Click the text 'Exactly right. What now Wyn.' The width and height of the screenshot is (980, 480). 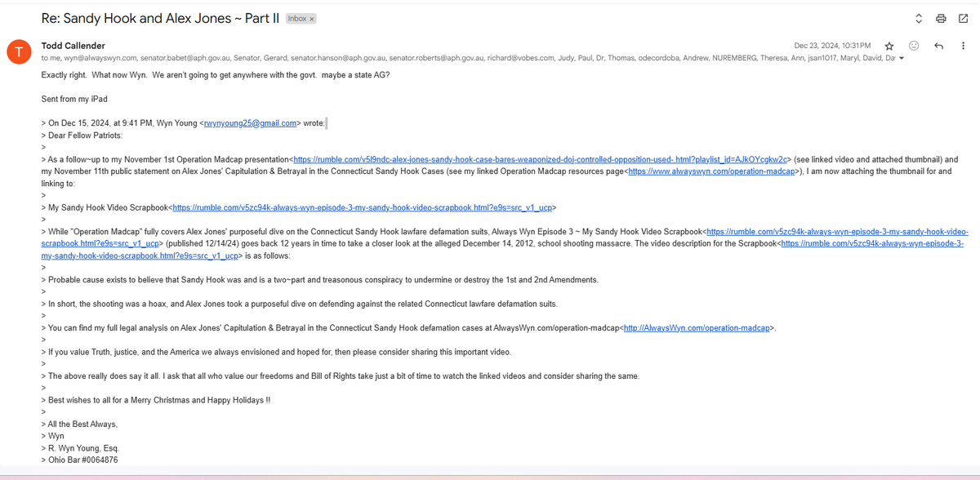[96, 75]
